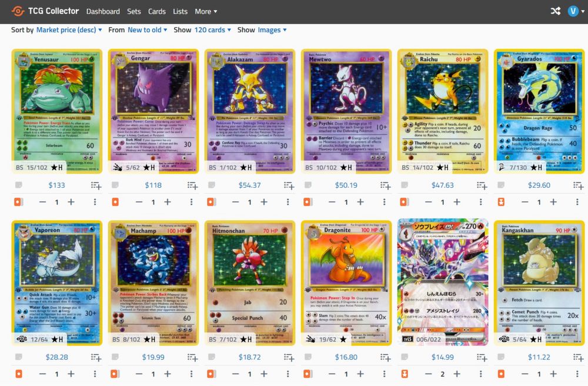The image size is (588, 386).
Task: Add Dragonite to a list
Action: click(x=386, y=358)
